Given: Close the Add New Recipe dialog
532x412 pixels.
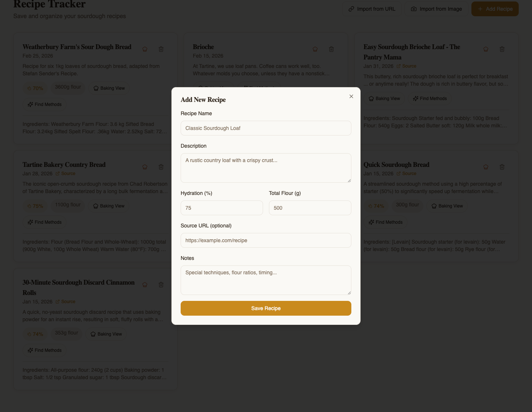Looking at the screenshot, I should coord(351,96).
